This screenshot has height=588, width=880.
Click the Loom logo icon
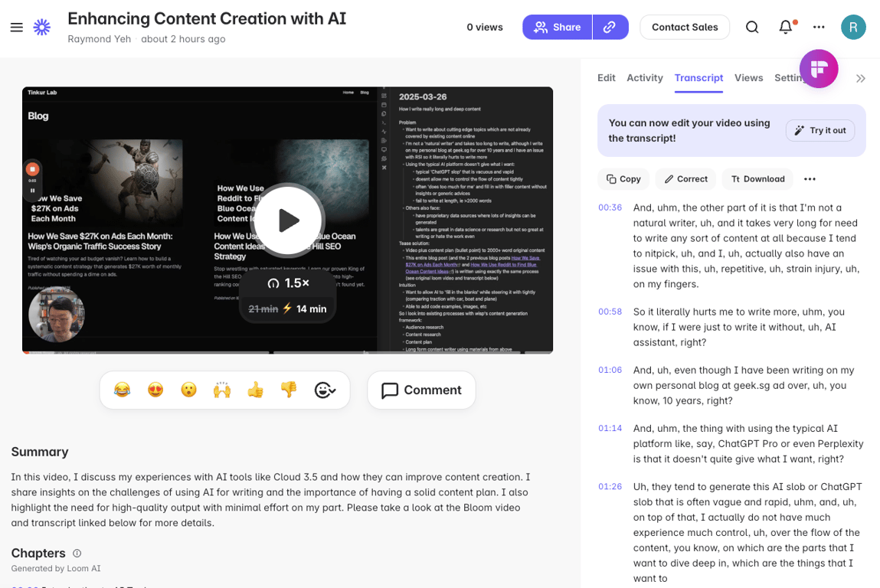tap(42, 27)
